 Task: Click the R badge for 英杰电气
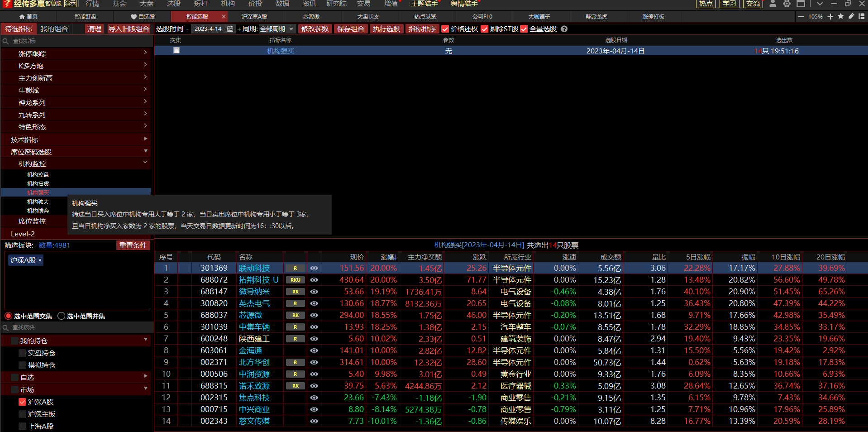pyautogui.click(x=295, y=304)
